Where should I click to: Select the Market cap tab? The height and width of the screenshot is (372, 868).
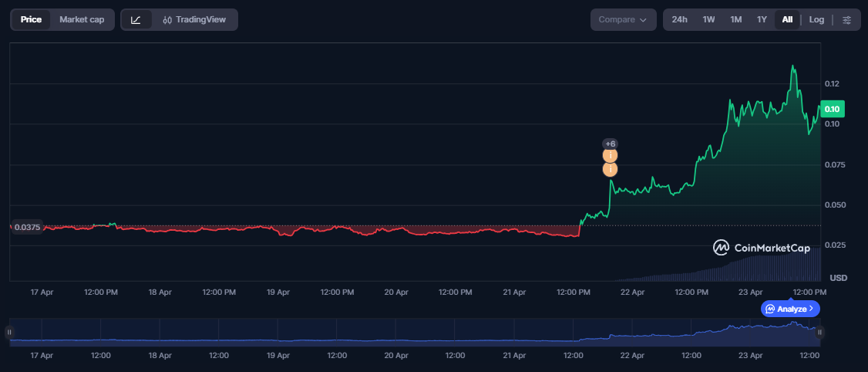(82, 20)
